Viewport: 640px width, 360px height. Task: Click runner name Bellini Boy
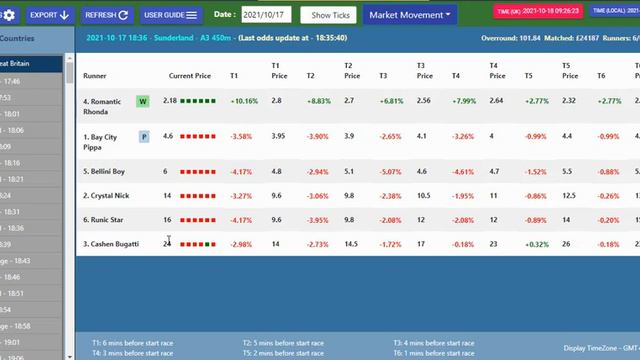click(104, 171)
